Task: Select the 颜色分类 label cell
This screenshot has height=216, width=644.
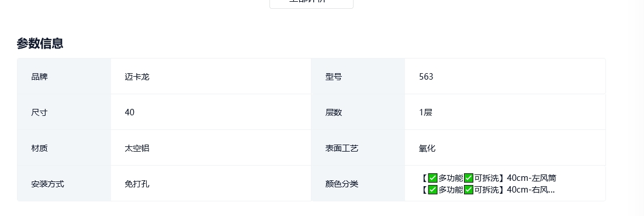Action: (358, 184)
